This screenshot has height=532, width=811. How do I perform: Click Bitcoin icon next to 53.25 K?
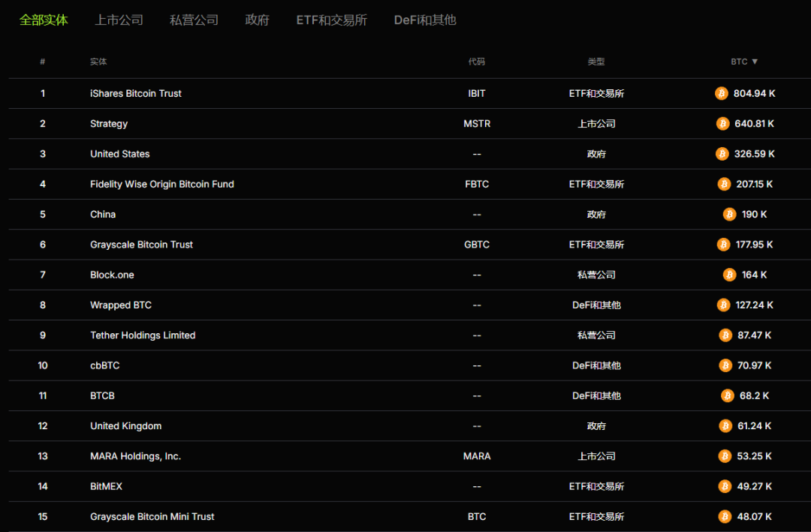[725, 456]
